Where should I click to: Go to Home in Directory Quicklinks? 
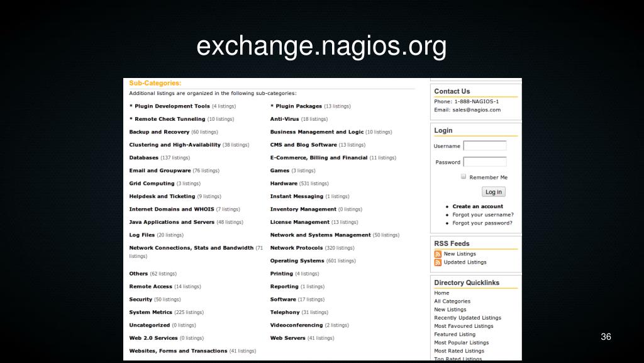tap(441, 293)
